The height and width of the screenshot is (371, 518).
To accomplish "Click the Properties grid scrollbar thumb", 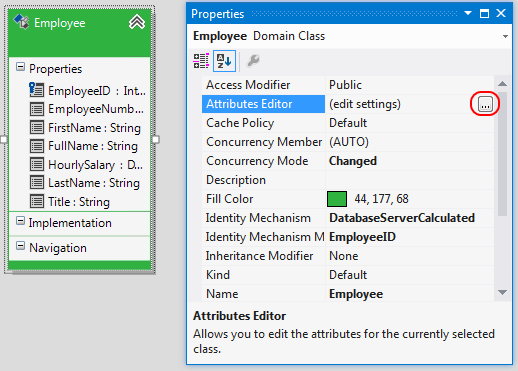I will point(502,154).
